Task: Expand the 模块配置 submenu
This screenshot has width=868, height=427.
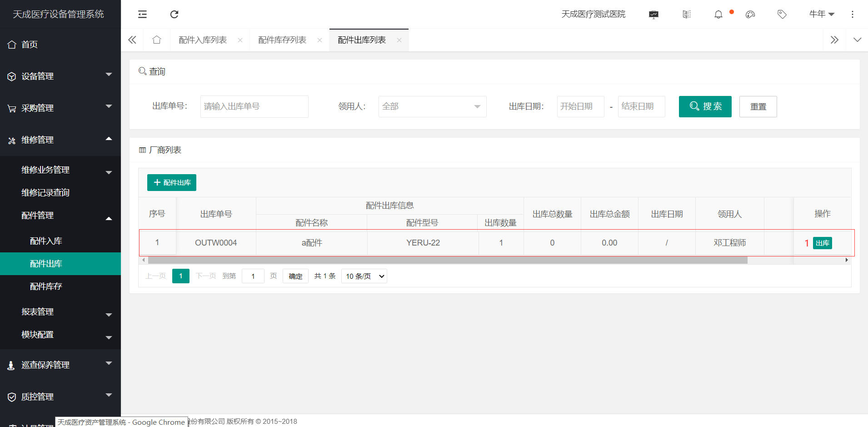Action: (60, 335)
